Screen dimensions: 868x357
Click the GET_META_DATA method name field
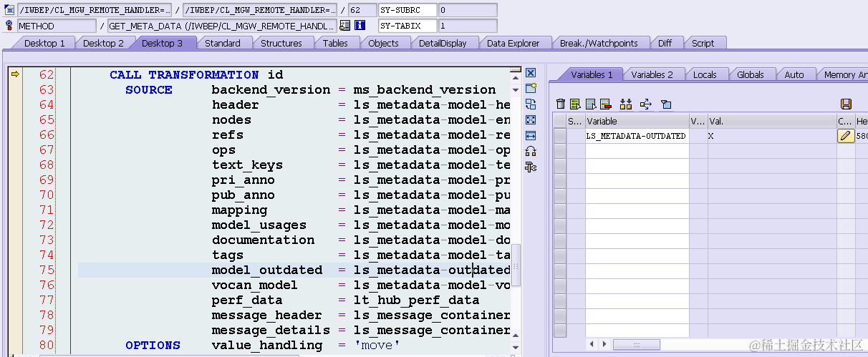click(222, 26)
